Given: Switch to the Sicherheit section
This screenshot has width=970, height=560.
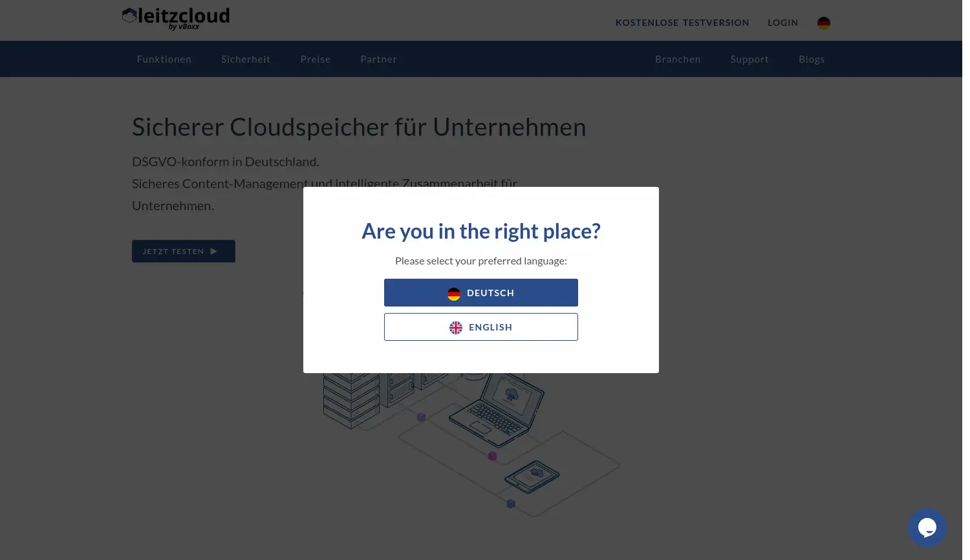Looking at the screenshot, I should coord(246,59).
